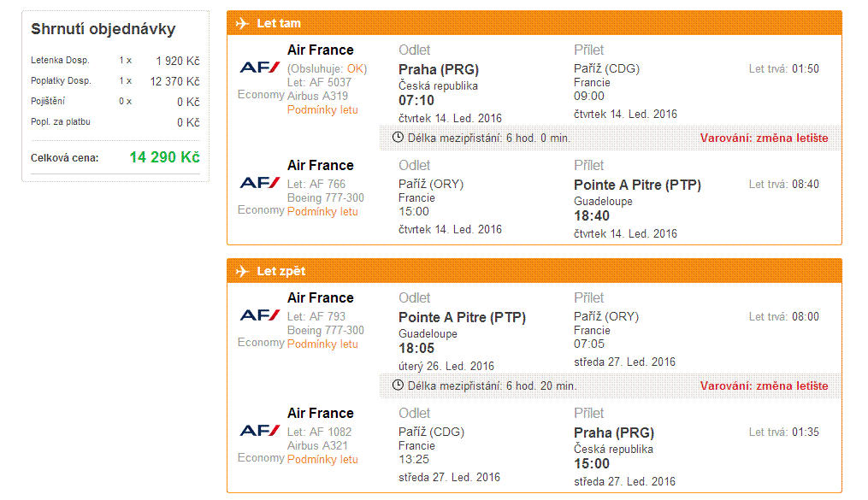Click the outbound airport change warning

coord(764,138)
